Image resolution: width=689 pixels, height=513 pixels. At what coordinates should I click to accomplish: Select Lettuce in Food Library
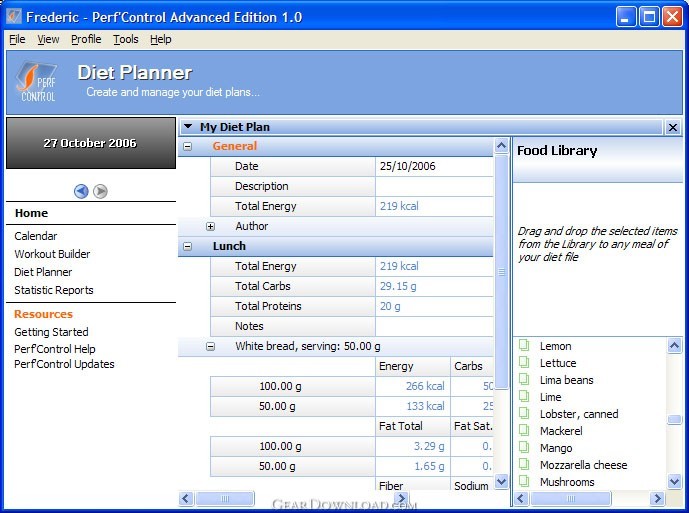(558, 363)
